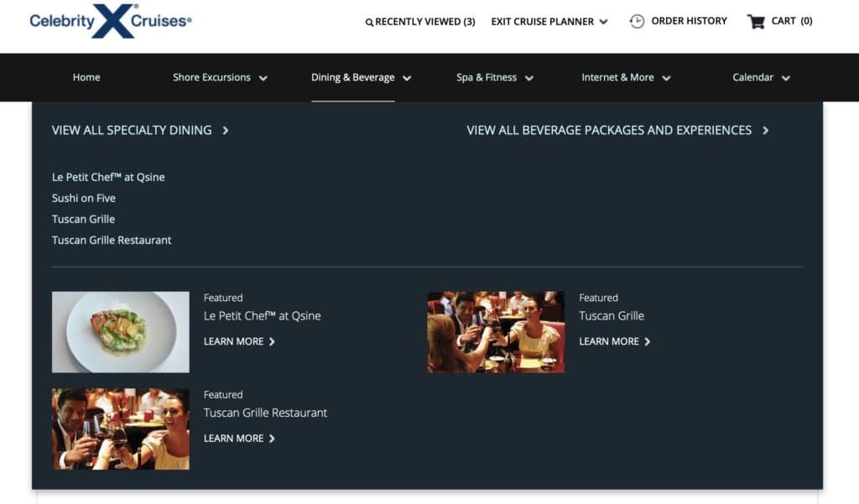This screenshot has width=859, height=504.
Task: Collapse the Dining & Beverage menu
Action: [x=407, y=78]
